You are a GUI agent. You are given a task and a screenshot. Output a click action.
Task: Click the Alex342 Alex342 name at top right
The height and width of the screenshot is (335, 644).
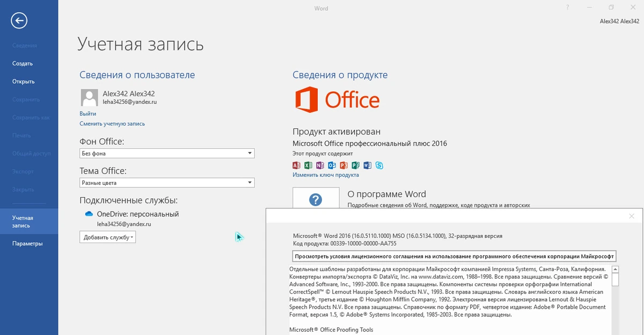coord(619,21)
